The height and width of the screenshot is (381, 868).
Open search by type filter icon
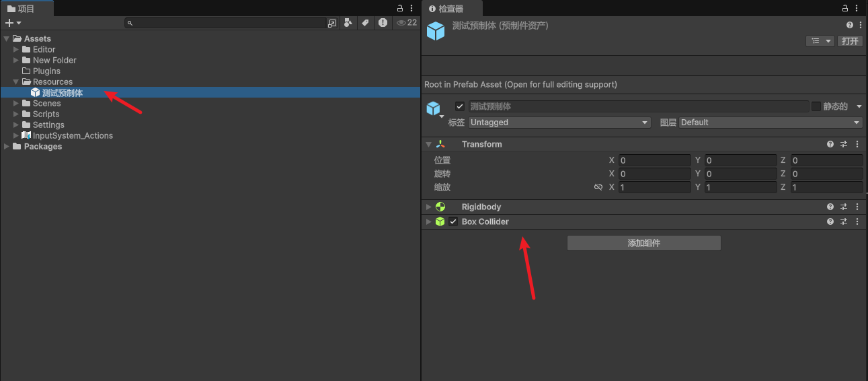[348, 23]
